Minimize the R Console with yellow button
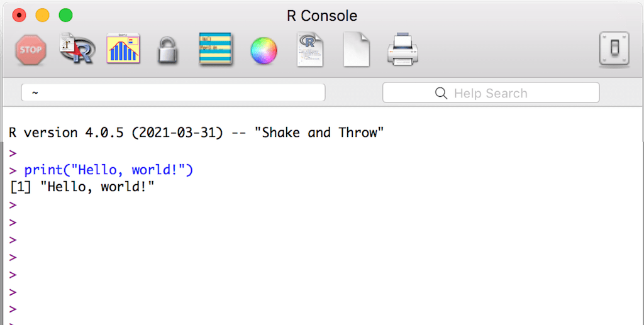Viewport: 644px width, 325px height. pyautogui.click(x=42, y=16)
